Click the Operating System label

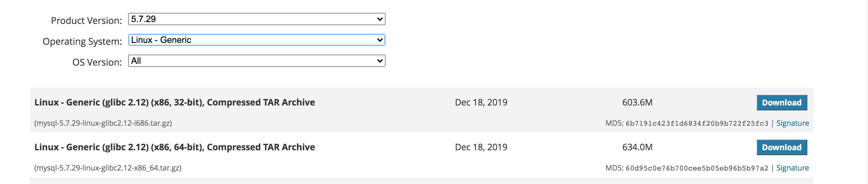[x=82, y=41]
